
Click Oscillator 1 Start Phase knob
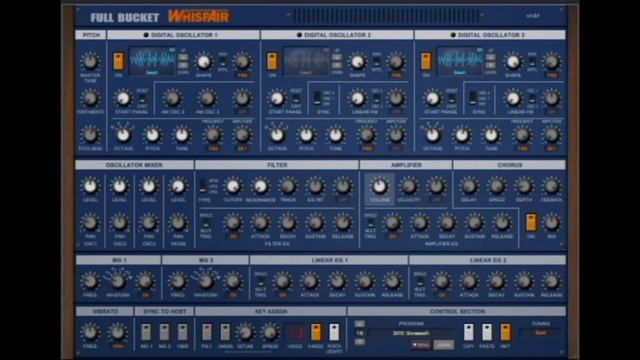pos(123,98)
